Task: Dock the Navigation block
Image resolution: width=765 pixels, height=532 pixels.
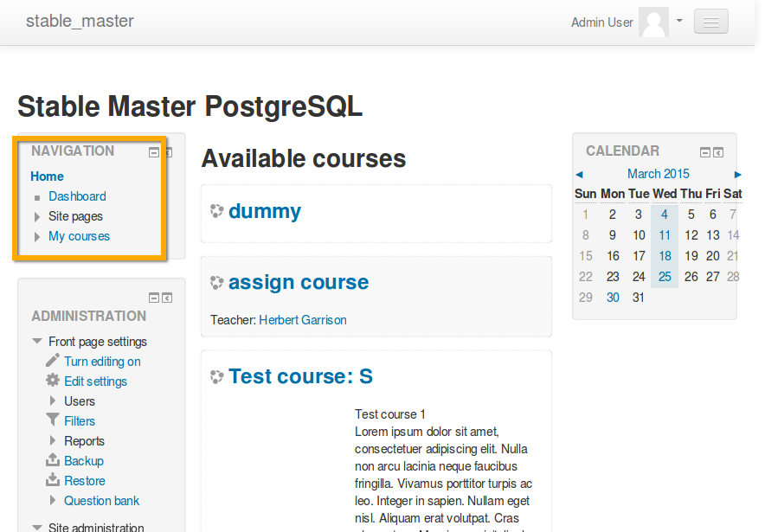Action: coord(169,152)
